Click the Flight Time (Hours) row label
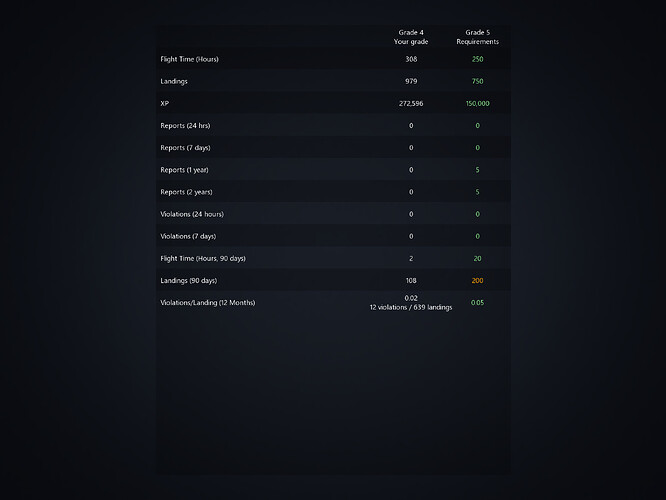 pyautogui.click(x=189, y=59)
